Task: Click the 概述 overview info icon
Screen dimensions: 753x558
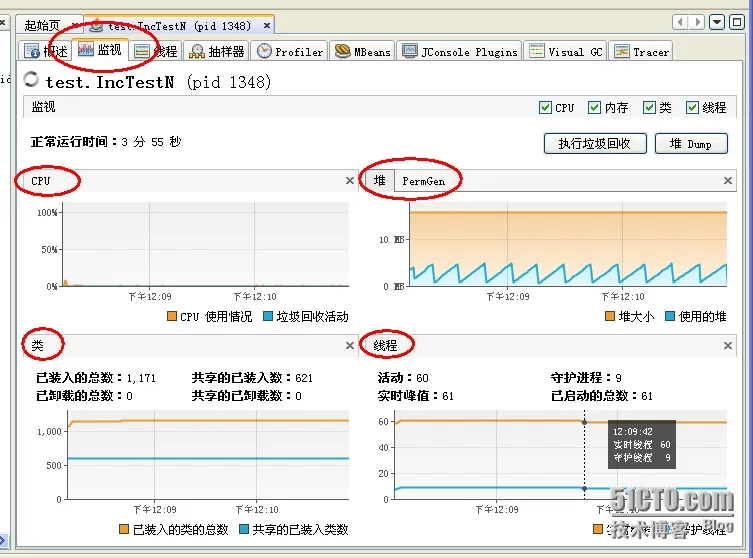Action: (32, 51)
